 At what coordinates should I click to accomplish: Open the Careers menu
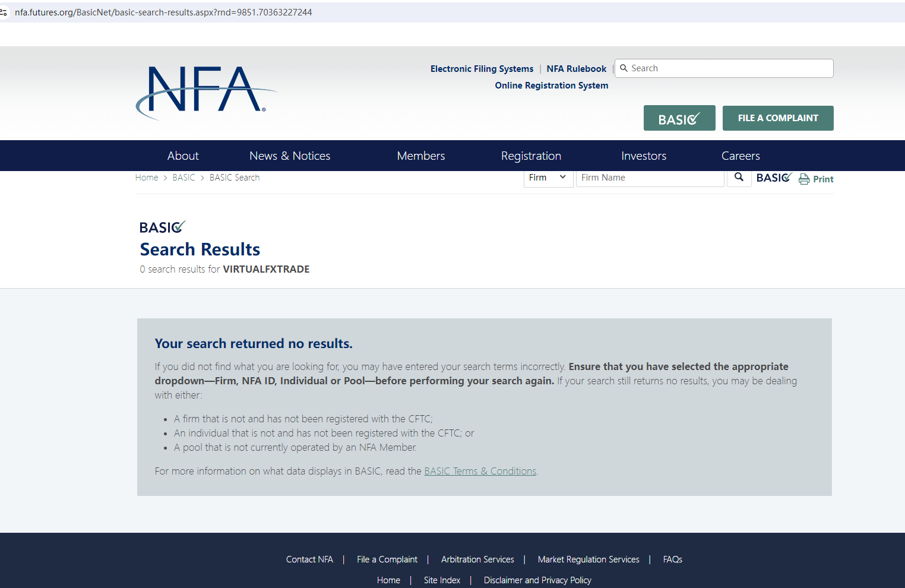click(741, 156)
